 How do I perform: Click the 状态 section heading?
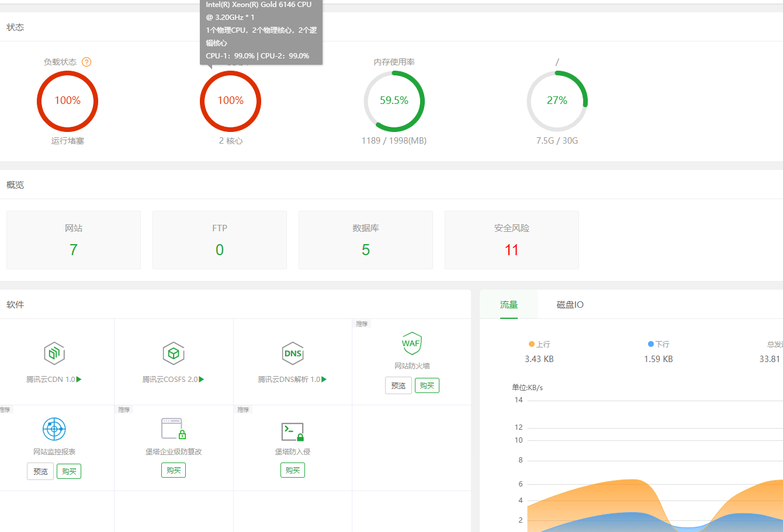click(15, 27)
